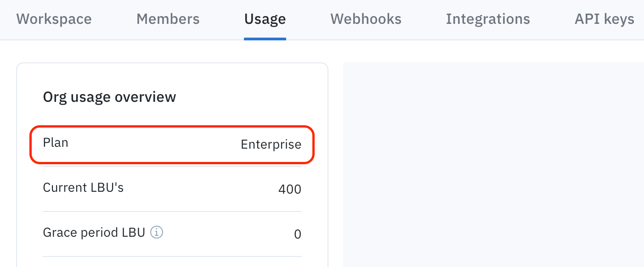644x267 pixels.
Task: Open the Workspace tab
Action: tap(54, 19)
